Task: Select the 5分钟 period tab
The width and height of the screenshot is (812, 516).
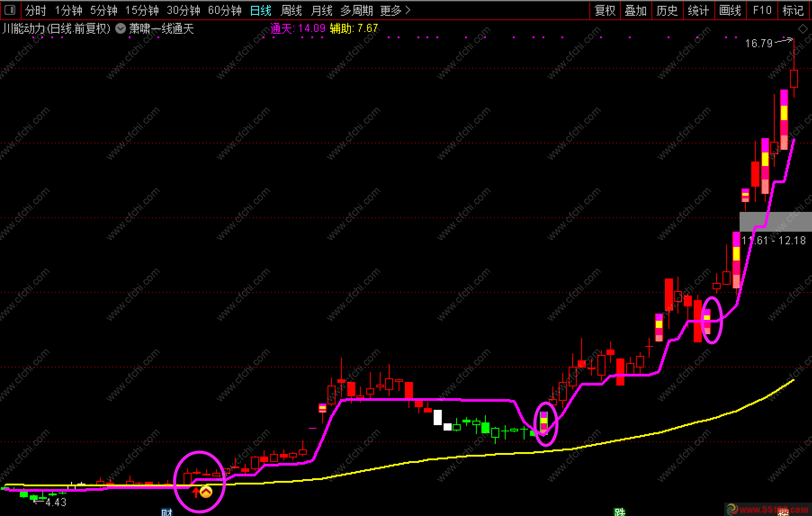Action: tap(103, 10)
